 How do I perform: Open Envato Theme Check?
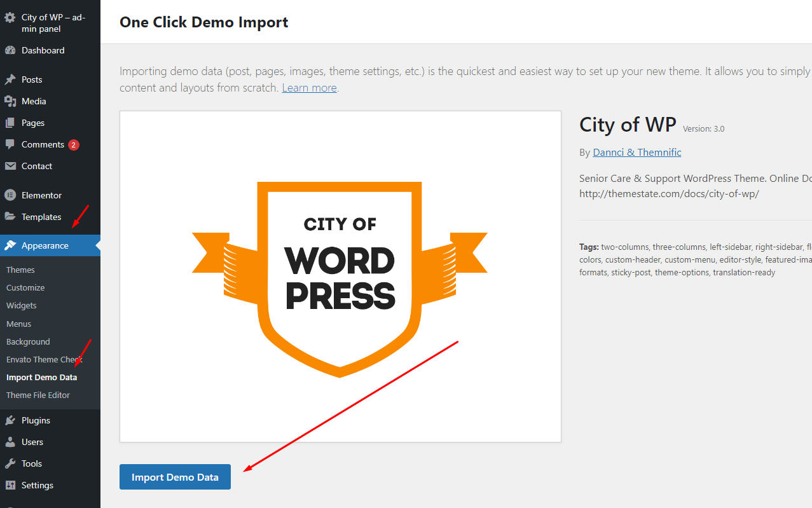click(45, 359)
